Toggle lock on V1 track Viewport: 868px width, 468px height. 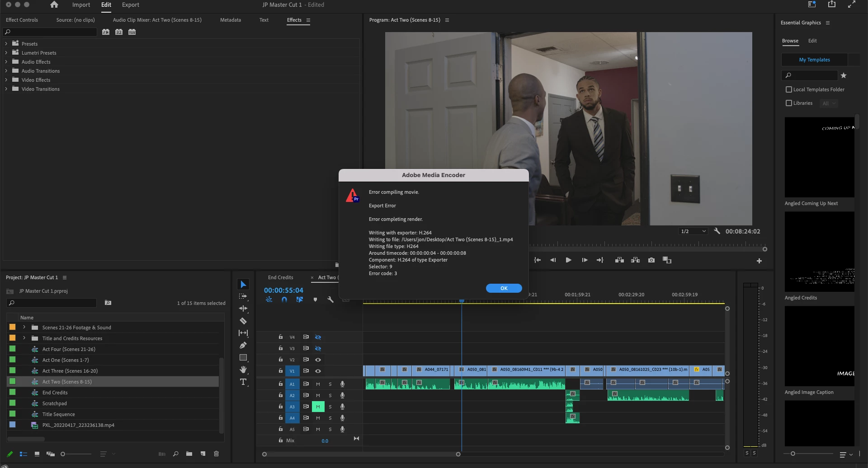(x=280, y=370)
